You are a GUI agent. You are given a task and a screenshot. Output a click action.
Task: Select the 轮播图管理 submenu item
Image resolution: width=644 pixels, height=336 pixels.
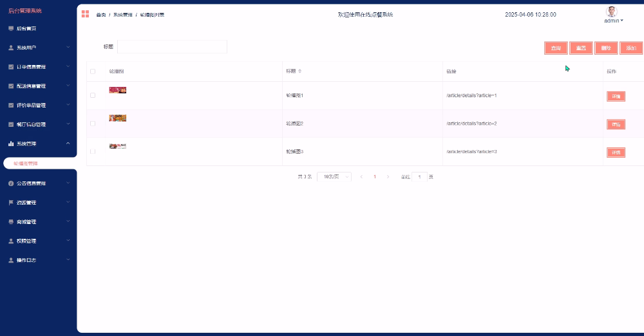[26, 163]
